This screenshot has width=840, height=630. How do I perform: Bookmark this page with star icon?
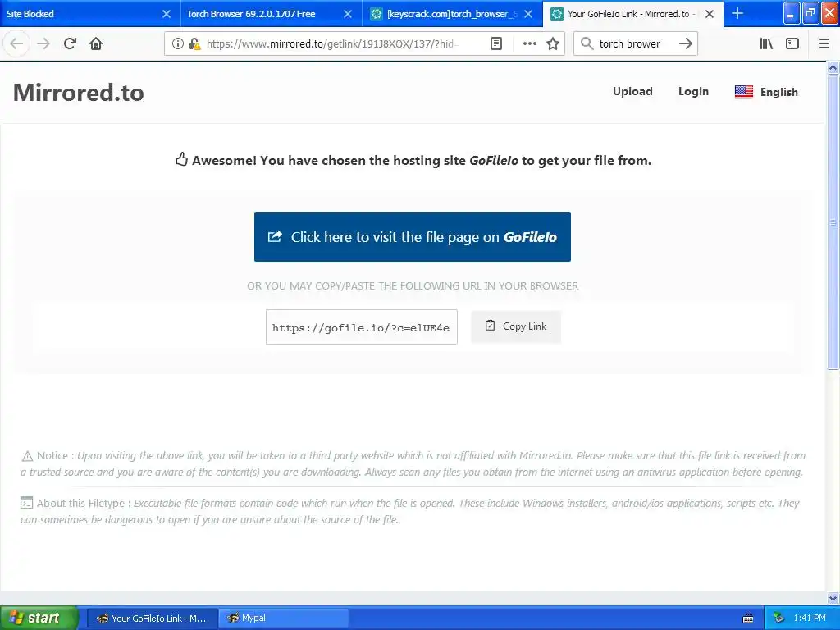click(x=553, y=44)
